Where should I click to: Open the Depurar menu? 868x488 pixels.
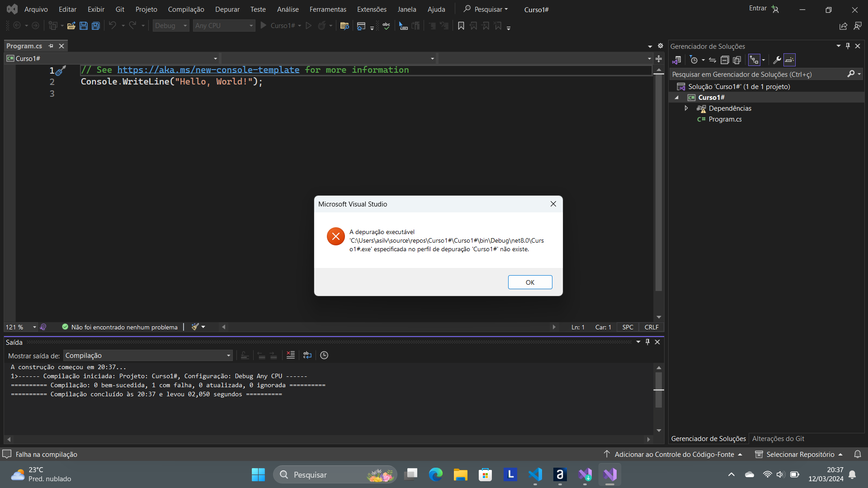point(227,9)
